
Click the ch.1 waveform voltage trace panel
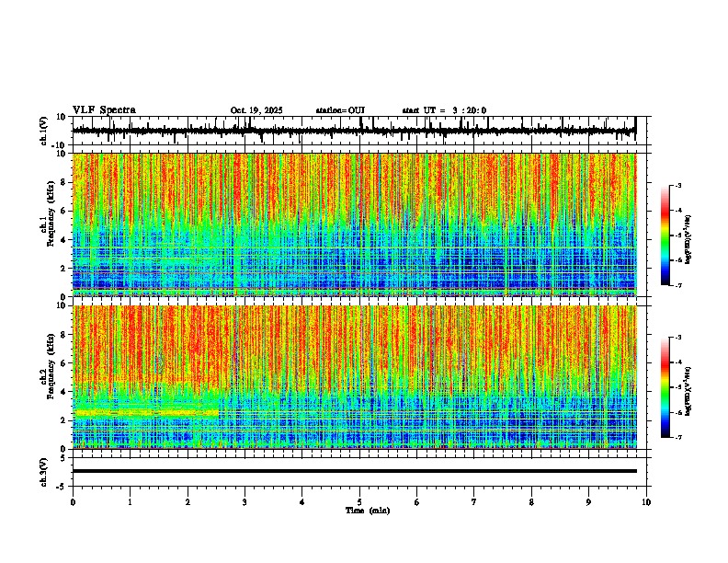359,131
